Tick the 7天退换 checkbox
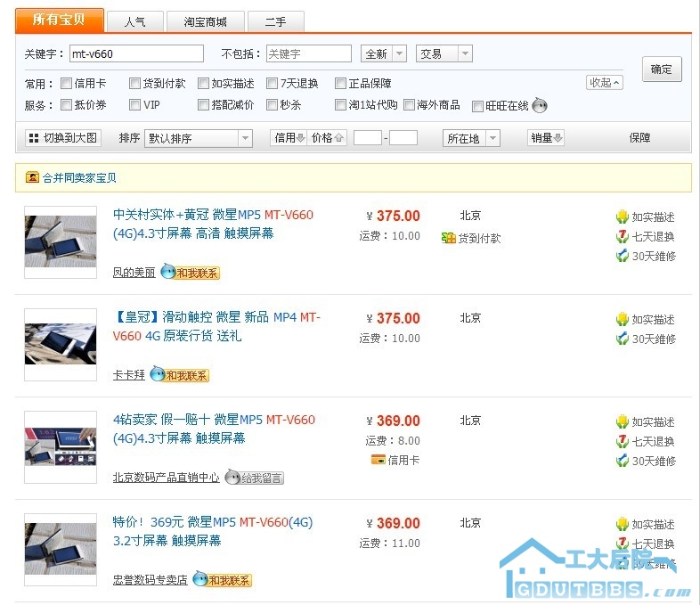This screenshot has width=700, height=605. [x=272, y=83]
